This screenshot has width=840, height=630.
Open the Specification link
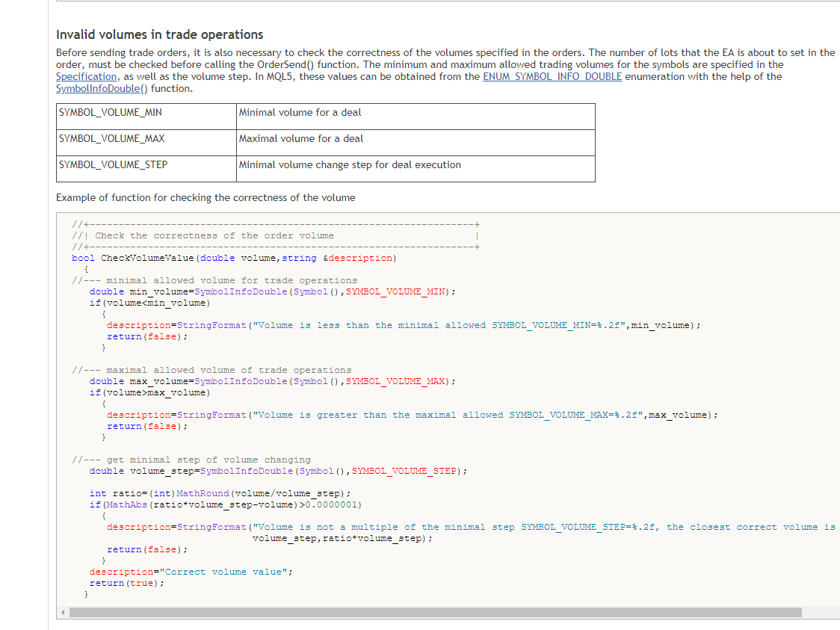pos(87,76)
